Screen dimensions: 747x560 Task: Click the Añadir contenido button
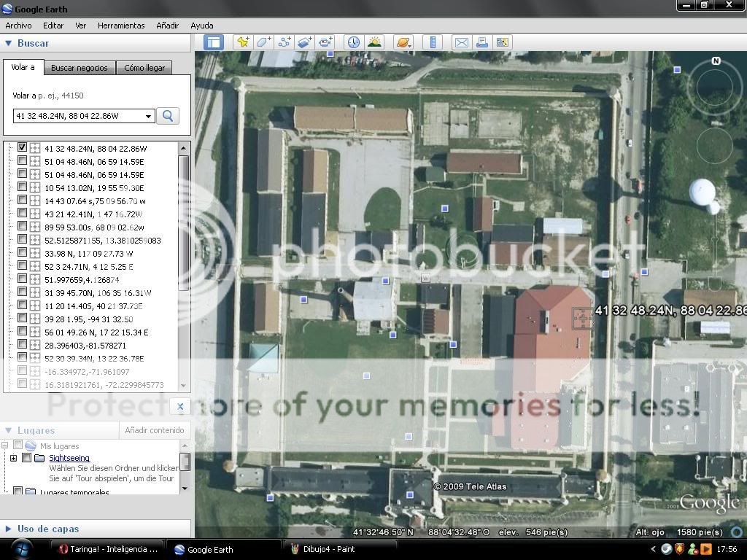click(x=155, y=430)
